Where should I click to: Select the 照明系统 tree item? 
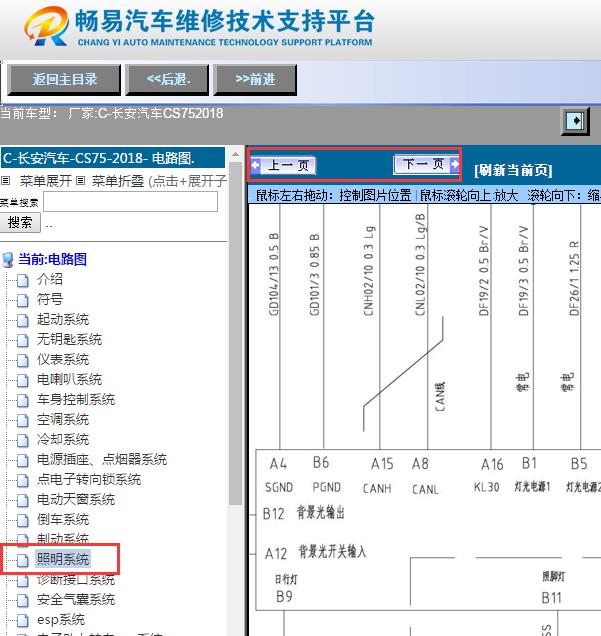pyautogui.click(x=63, y=559)
